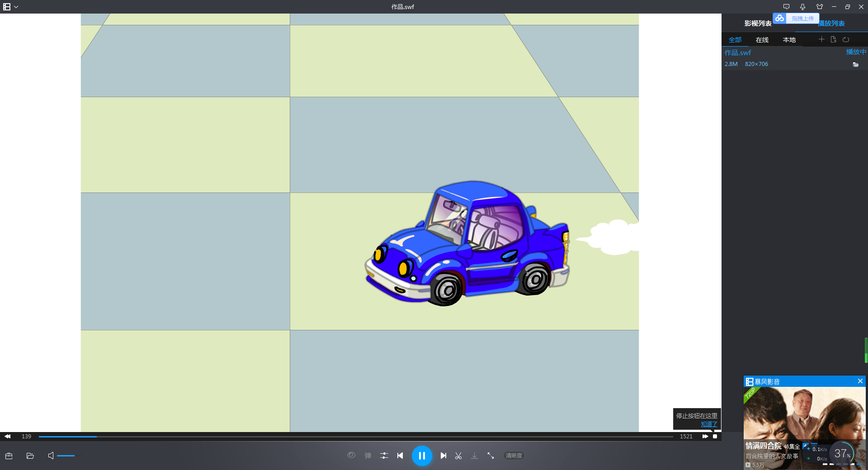Open the toolbox briefcase icon
This screenshot has width=868, height=470.
click(9, 456)
